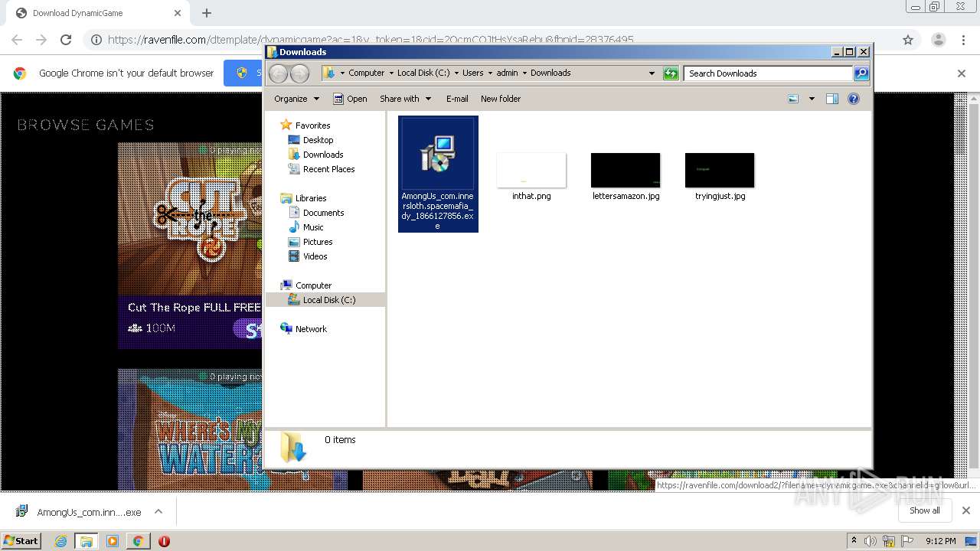Open the Share with menu
This screenshot has width=980, height=551.
pos(406,99)
